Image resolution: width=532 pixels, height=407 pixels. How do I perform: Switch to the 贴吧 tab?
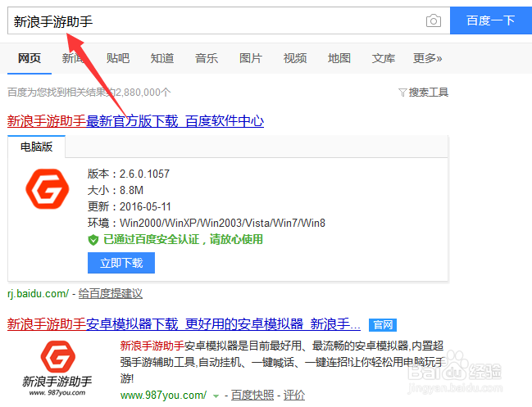point(118,58)
